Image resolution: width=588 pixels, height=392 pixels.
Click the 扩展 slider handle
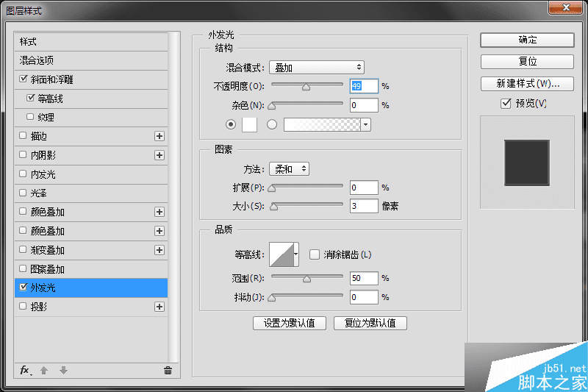272,188
